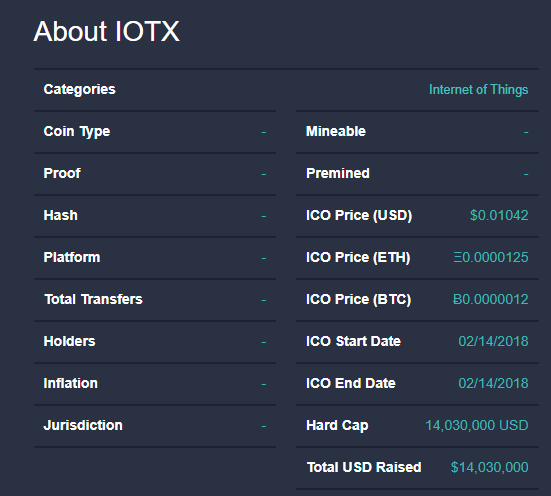
Task: Click the Holders row label
Action: coord(70,341)
